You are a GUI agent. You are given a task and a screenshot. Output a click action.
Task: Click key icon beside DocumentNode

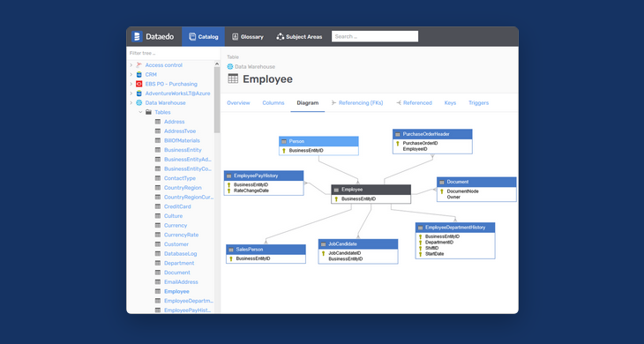pos(442,191)
